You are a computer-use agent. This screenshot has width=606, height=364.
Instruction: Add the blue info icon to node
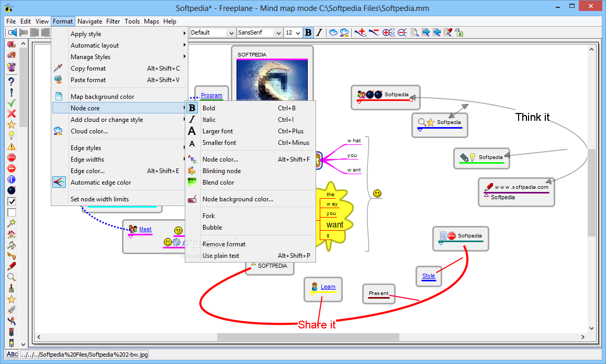(x=12, y=179)
